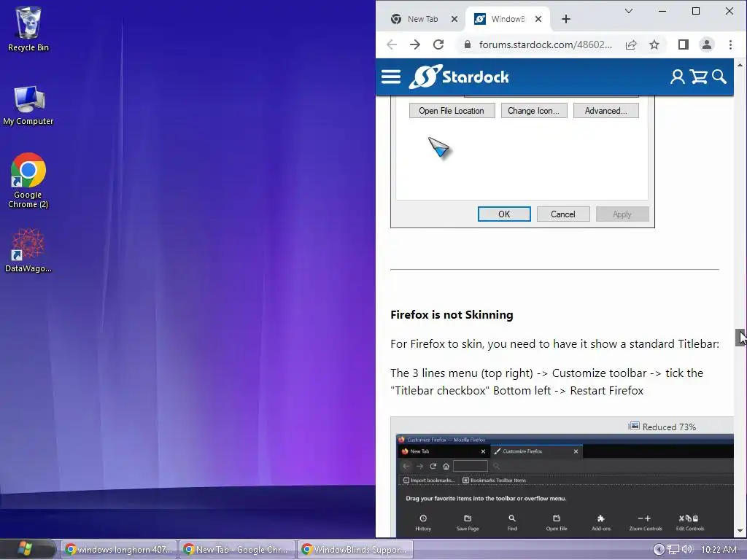
Task: Click the Change Icon... button
Action: point(533,111)
